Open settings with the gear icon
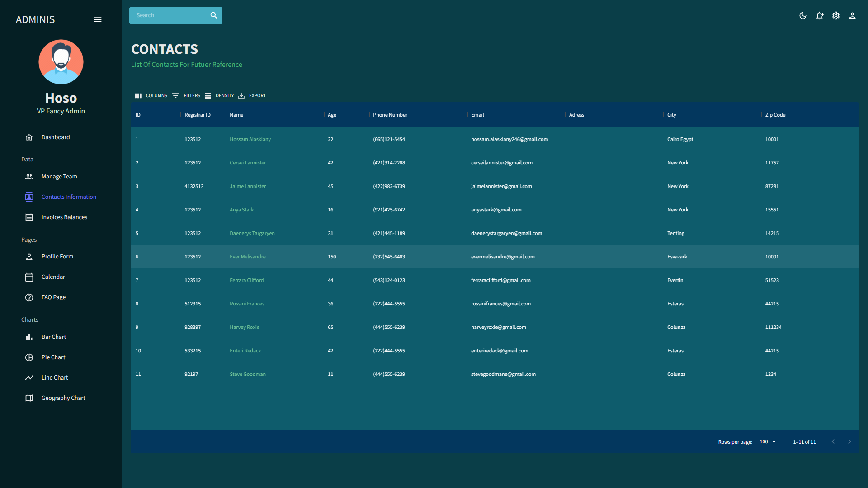Screen dimensions: 868x488 tap(836, 15)
